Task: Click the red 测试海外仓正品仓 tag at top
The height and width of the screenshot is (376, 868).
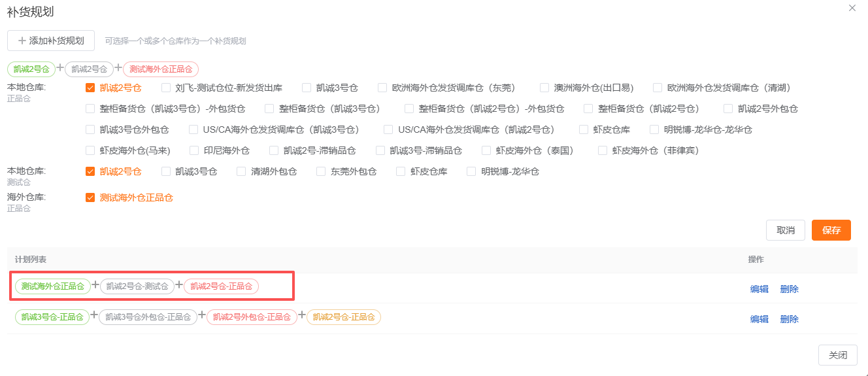Action: point(161,69)
